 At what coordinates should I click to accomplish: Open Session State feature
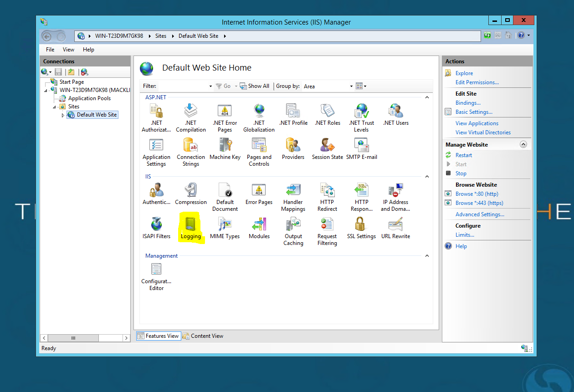pyautogui.click(x=328, y=148)
